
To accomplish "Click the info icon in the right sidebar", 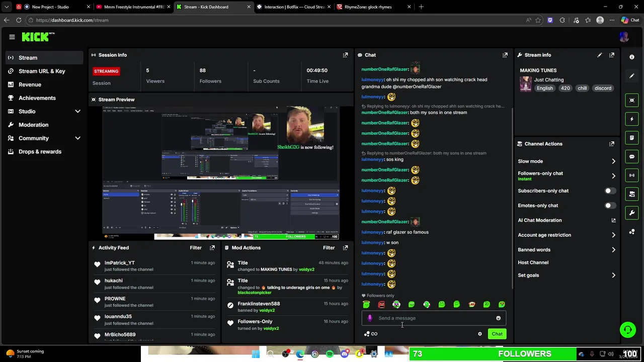I will tap(632, 57).
